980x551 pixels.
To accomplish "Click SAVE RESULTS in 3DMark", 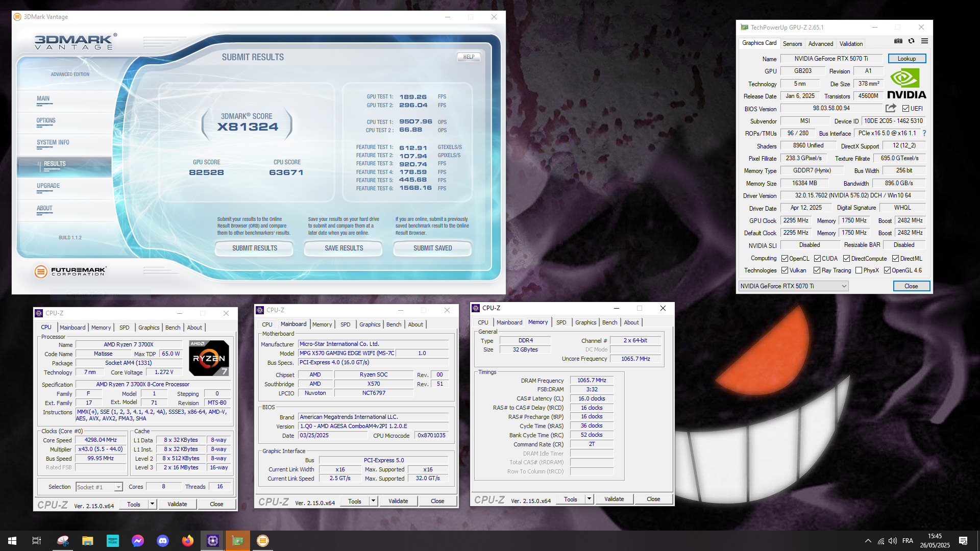I will pos(344,248).
